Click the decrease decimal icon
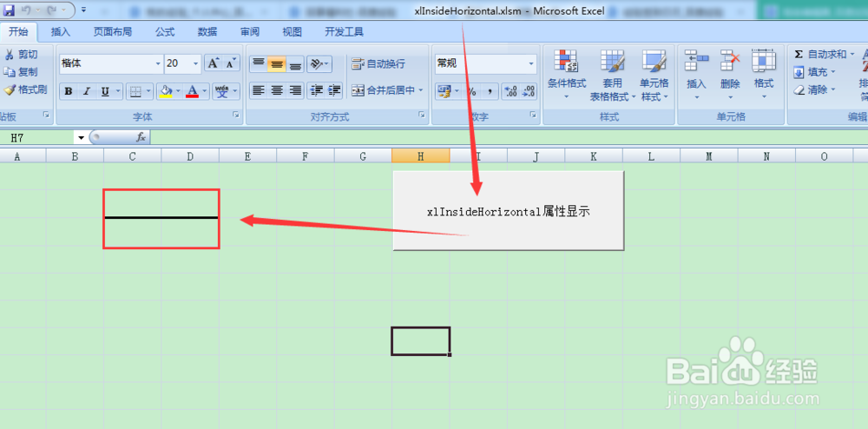The height and width of the screenshot is (429, 868). [x=529, y=91]
